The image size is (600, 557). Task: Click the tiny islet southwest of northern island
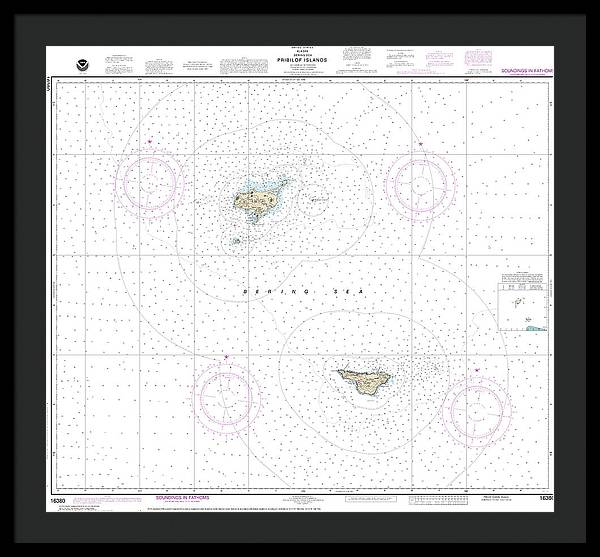tap(236, 240)
